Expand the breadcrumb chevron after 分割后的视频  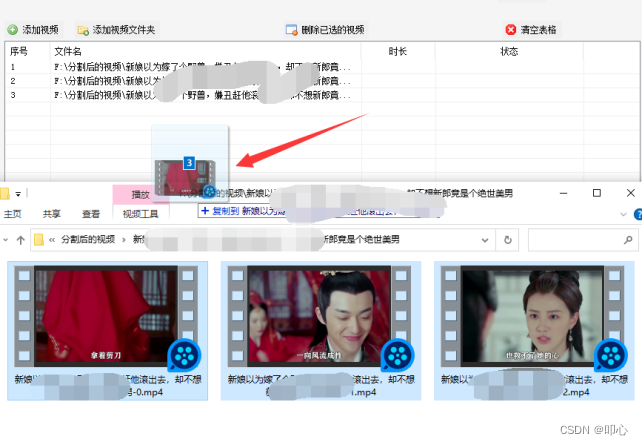coord(123,240)
